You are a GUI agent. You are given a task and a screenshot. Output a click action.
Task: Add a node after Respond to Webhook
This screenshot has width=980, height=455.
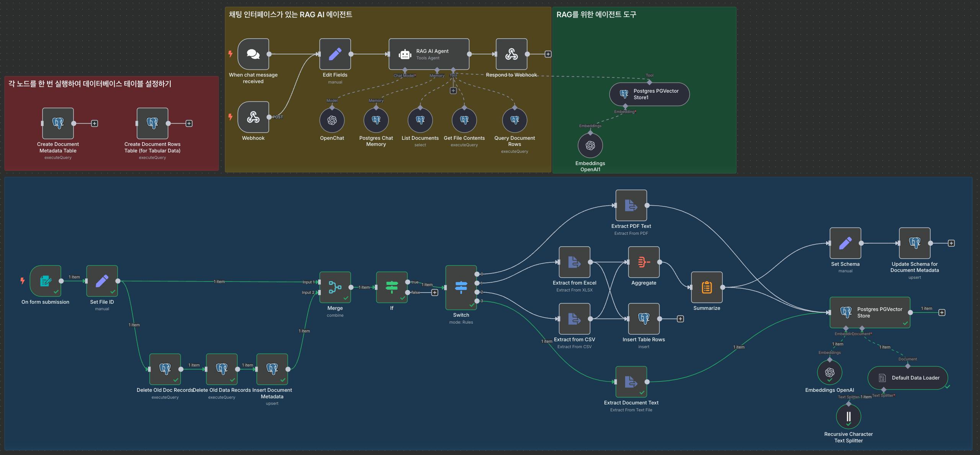coord(548,54)
